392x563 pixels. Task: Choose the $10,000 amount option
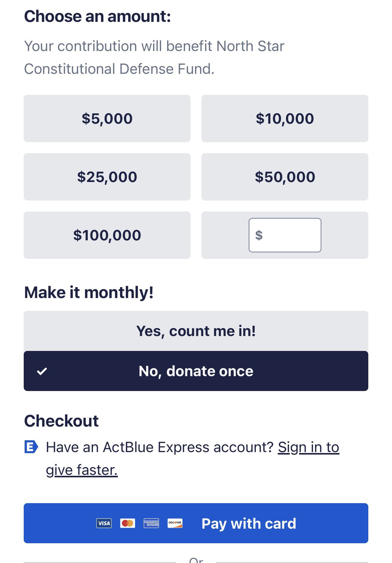[x=285, y=118]
